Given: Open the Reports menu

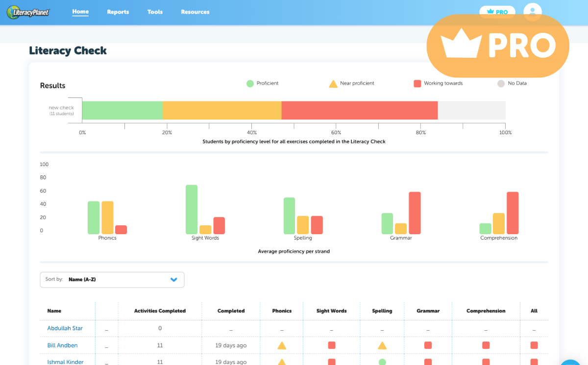Looking at the screenshot, I should pos(118,12).
